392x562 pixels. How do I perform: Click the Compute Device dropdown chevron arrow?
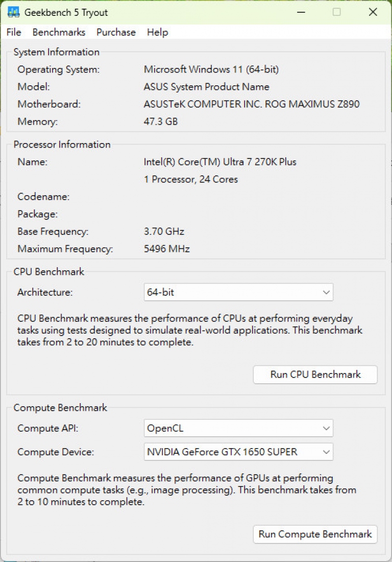(x=326, y=452)
